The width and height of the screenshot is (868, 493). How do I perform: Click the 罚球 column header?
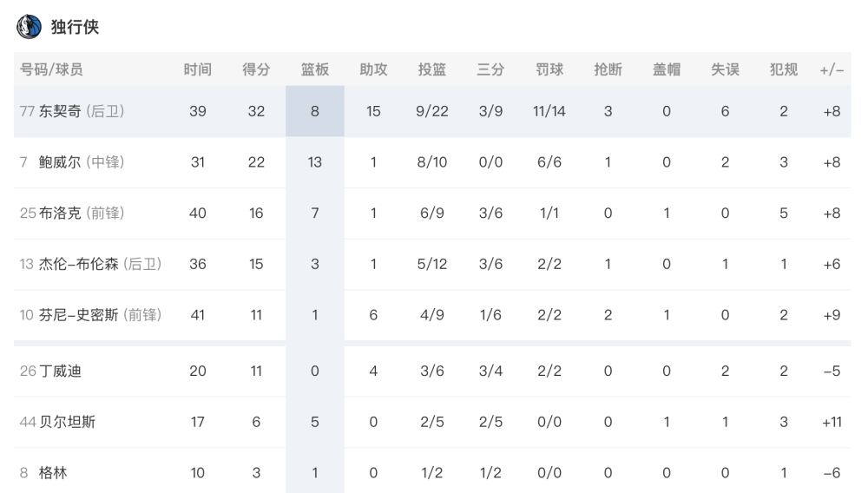point(549,69)
